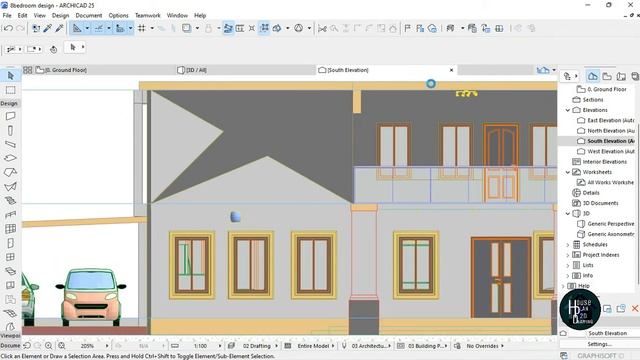Toggle the highlighted Trace Reference button

click(x=228, y=28)
